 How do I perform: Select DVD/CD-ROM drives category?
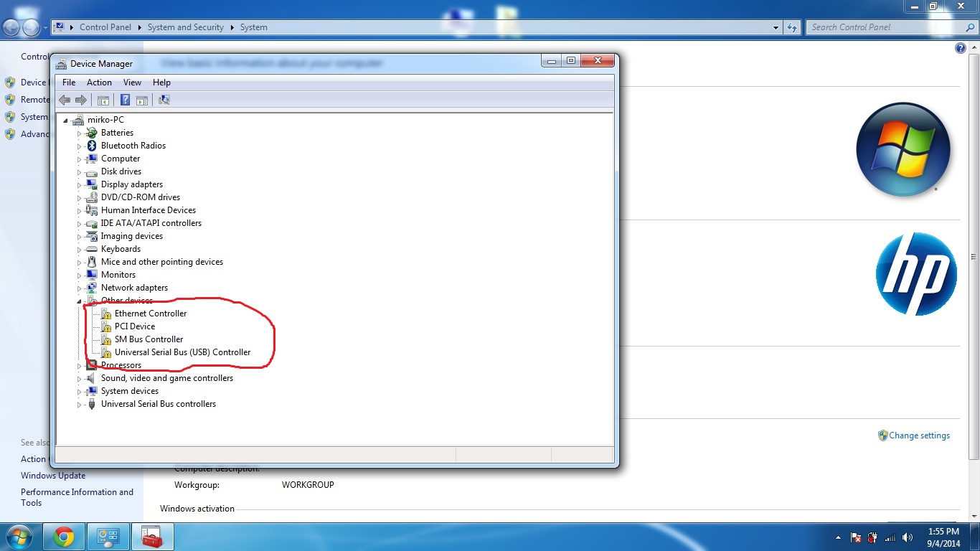pyautogui.click(x=141, y=197)
